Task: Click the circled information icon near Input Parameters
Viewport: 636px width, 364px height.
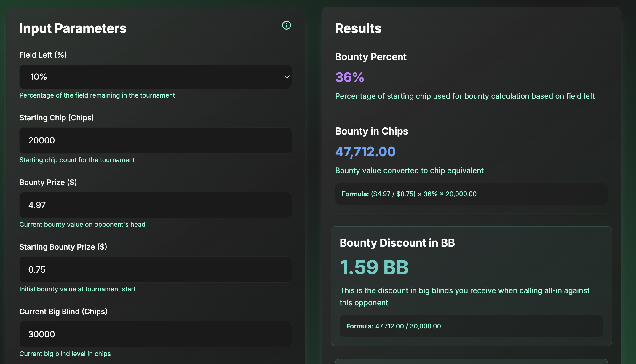Action: 286,26
